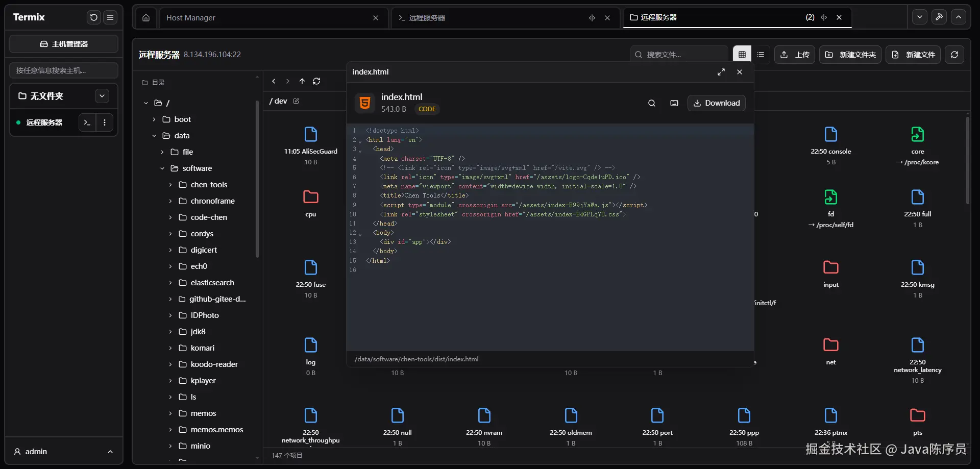Viewport: 980px width, 469px height.
Task: Open terminal for the remote server host
Action: (87, 122)
